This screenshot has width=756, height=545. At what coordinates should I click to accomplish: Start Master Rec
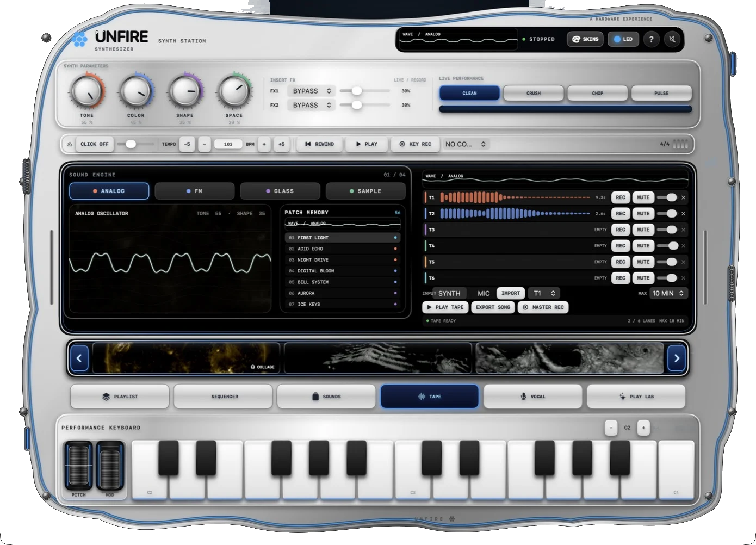[x=543, y=307]
